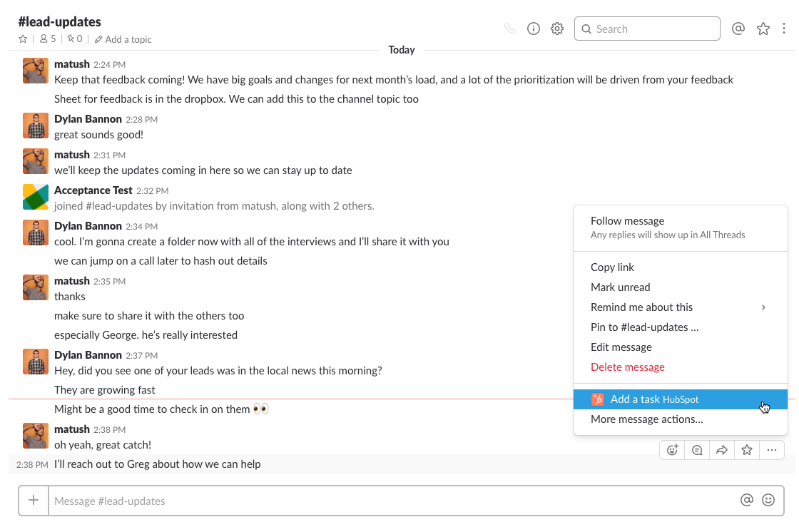Open starred items star icon in header
Viewport: 799px width, 532px height.
click(x=763, y=29)
